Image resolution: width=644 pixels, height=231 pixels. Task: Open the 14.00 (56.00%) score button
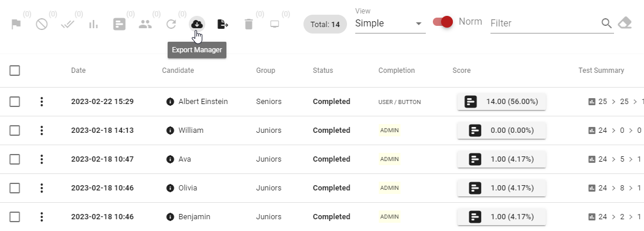(x=502, y=102)
